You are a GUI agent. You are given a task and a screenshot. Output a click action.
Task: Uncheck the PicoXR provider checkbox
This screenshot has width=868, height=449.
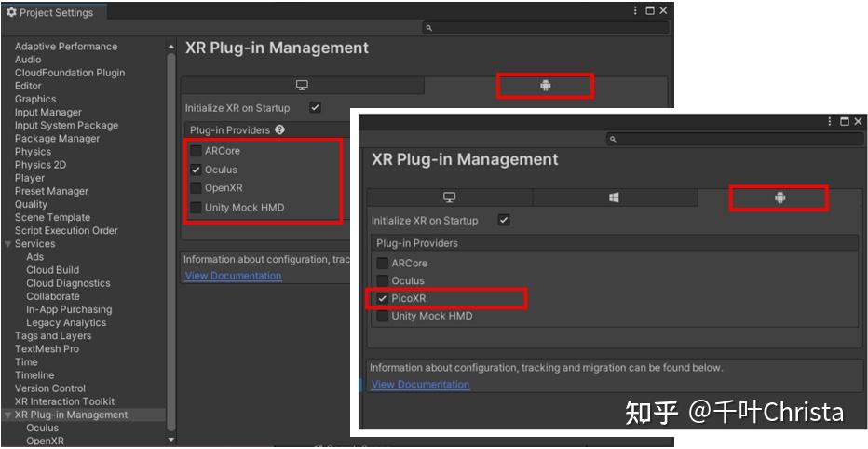click(382, 298)
